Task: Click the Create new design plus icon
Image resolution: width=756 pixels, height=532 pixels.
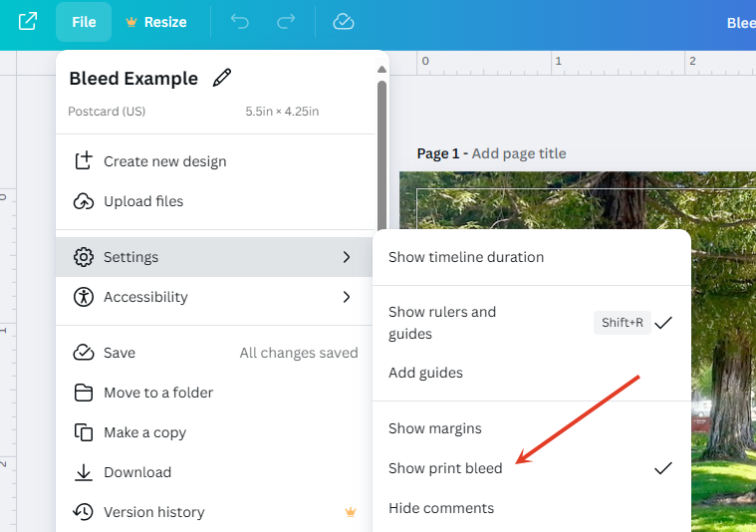Action: point(84,161)
